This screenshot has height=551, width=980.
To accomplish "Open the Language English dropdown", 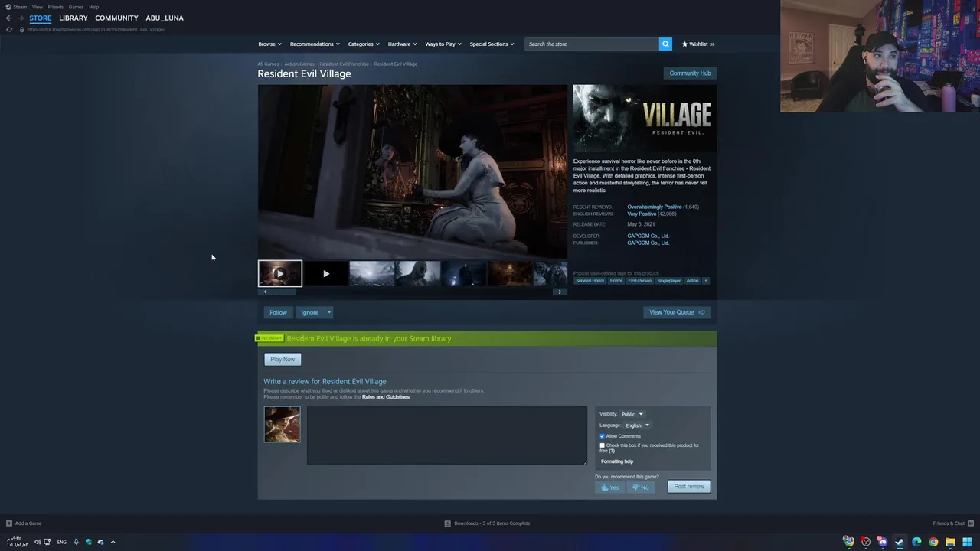I will coord(636,425).
